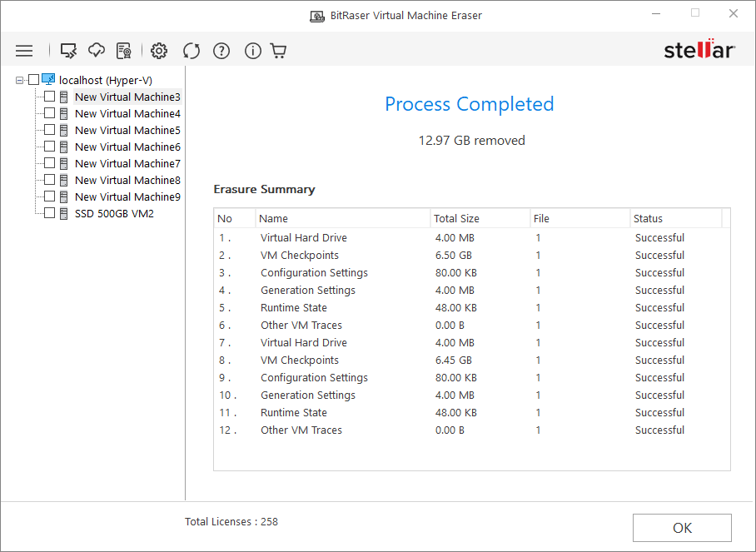
Task: Click the 'Total Licenses : 258' text
Action: 231,522
